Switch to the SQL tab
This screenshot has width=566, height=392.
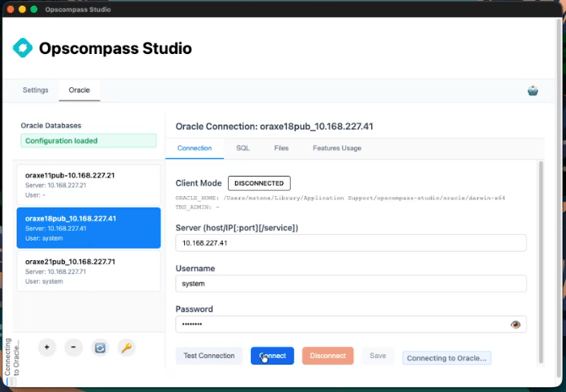(x=242, y=148)
